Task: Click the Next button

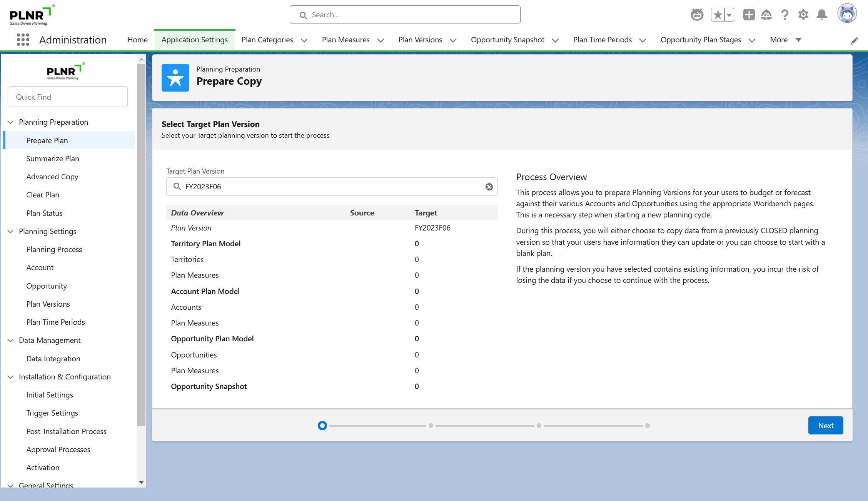Action: tap(825, 426)
